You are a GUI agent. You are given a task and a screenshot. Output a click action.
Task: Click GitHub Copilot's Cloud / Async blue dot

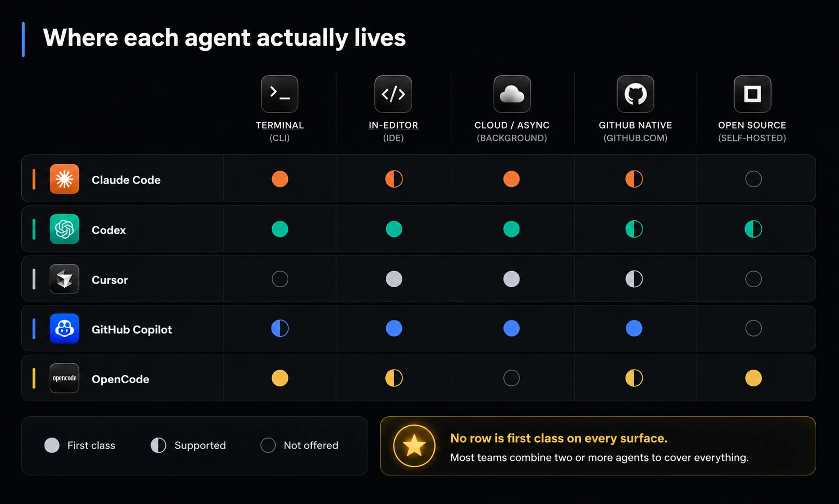511,328
